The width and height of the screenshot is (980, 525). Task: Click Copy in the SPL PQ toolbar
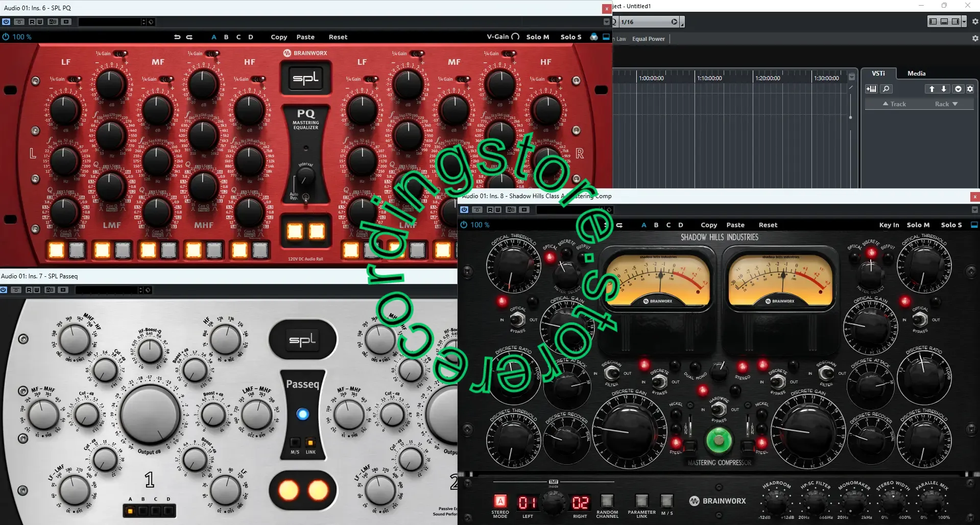click(x=279, y=37)
